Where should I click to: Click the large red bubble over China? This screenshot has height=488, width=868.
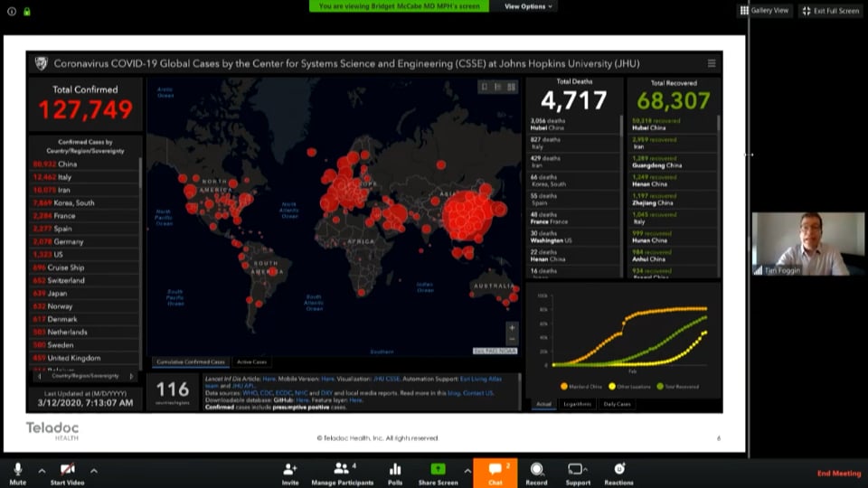coord(467,215)
